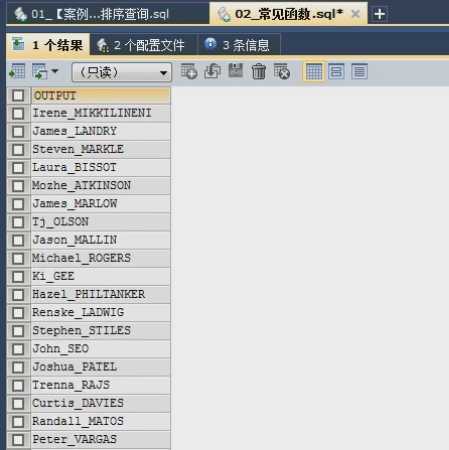Open the 2 个配置文件 profiles tab
This screenshot has width=449, height=450.
[143, 45]
